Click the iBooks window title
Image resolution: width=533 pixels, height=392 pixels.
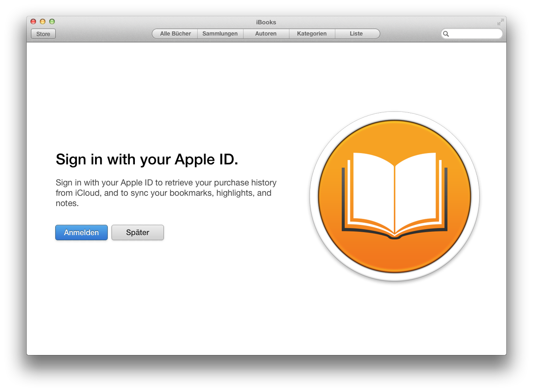click(266, 22)
